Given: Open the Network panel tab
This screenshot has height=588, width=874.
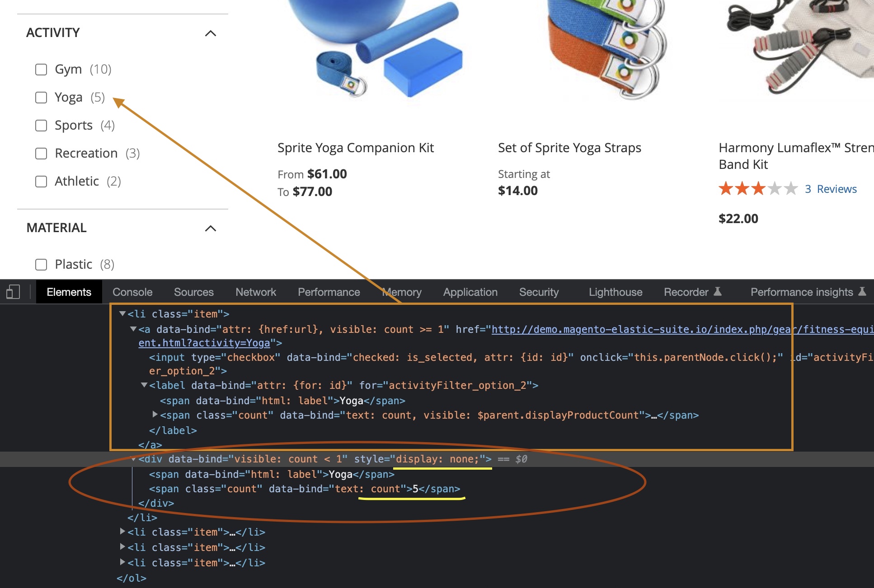Looking at the screenshot, I should click(x=255, y=292).
